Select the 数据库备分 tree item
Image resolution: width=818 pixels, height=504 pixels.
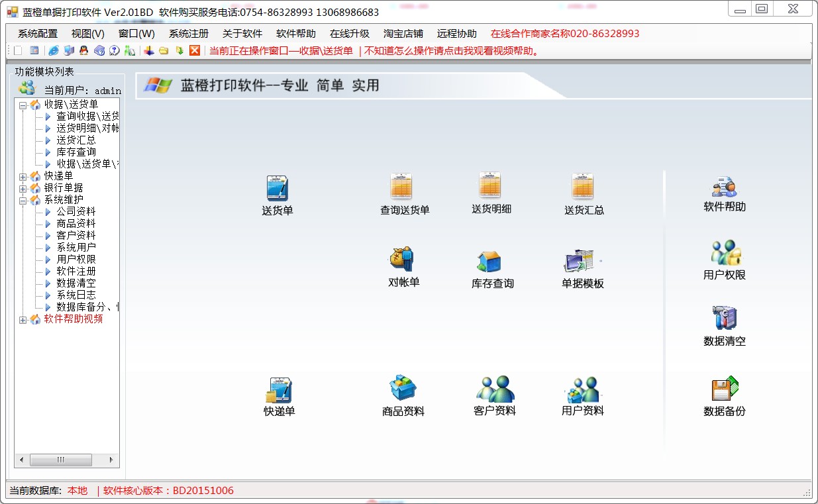(87, 307)
